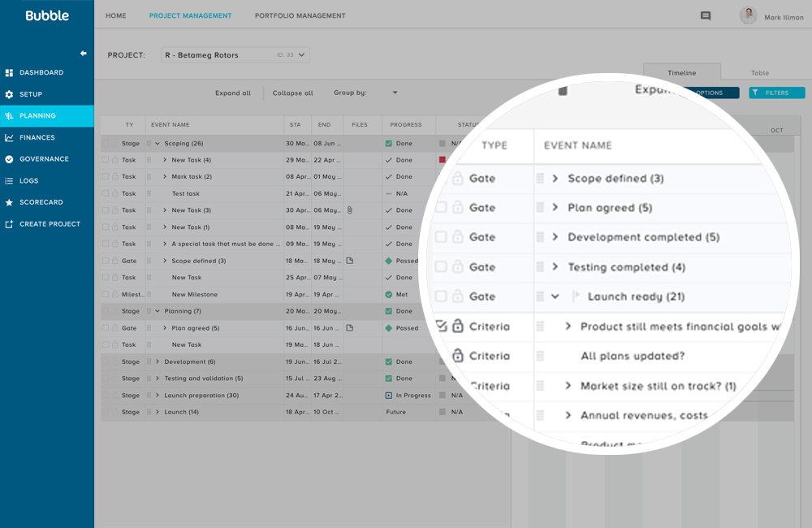The height and width of the screenshot is (528, 812).
Task: Click the Mark Illman user avatar
Action: coord(748,15)
